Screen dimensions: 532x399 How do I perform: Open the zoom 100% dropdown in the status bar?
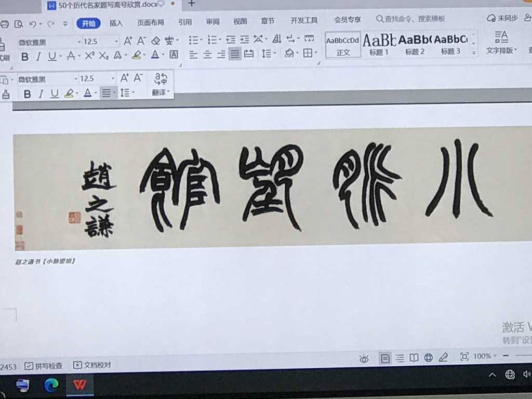(485, 356)
